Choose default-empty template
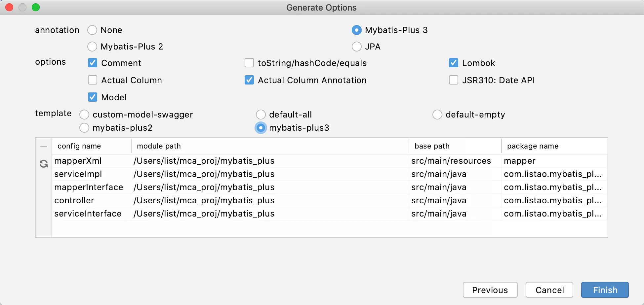The height and width of the screenshot is (305, 644). (x=437, y=115)
